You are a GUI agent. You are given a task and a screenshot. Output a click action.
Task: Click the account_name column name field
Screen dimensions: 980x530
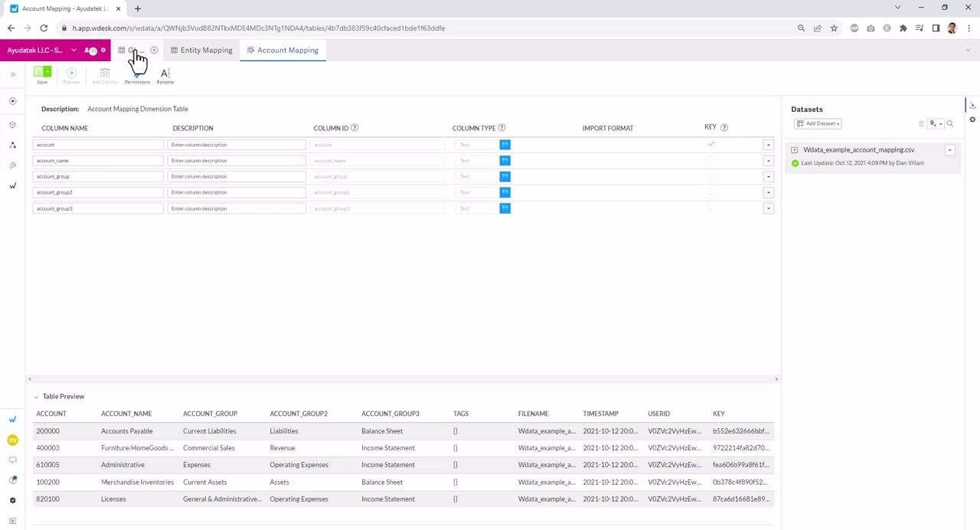tap(99, 161)
